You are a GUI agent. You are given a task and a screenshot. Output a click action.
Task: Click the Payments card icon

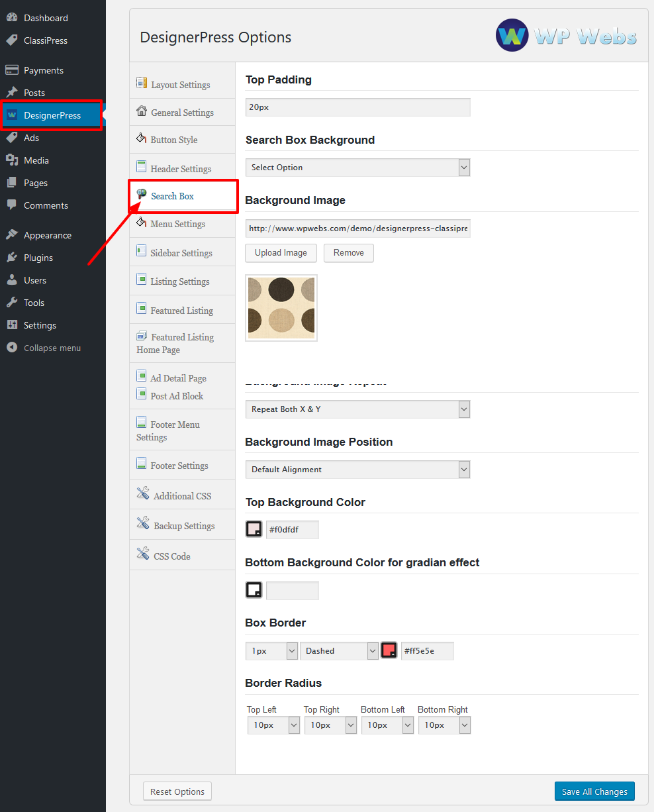tap(12, 70)
